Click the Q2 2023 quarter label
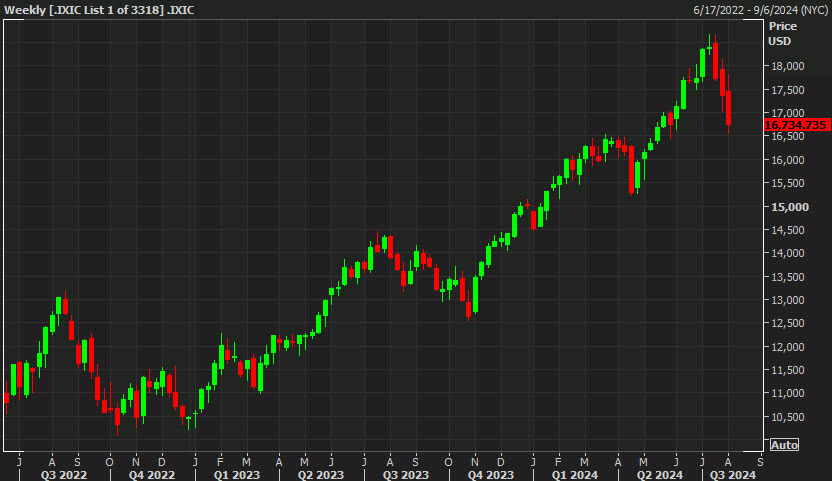Image resolution: width=832 pixels, height=481 pixels. [x=321, y=475]
